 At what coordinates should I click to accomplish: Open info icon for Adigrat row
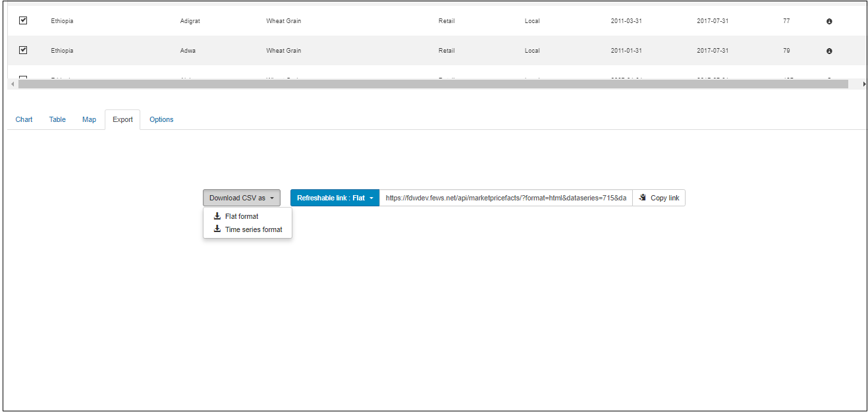829,22
